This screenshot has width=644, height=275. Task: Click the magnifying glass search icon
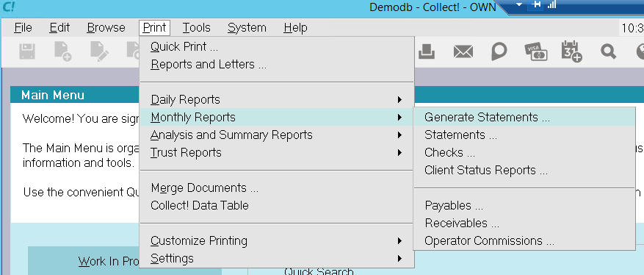[608, 51]
